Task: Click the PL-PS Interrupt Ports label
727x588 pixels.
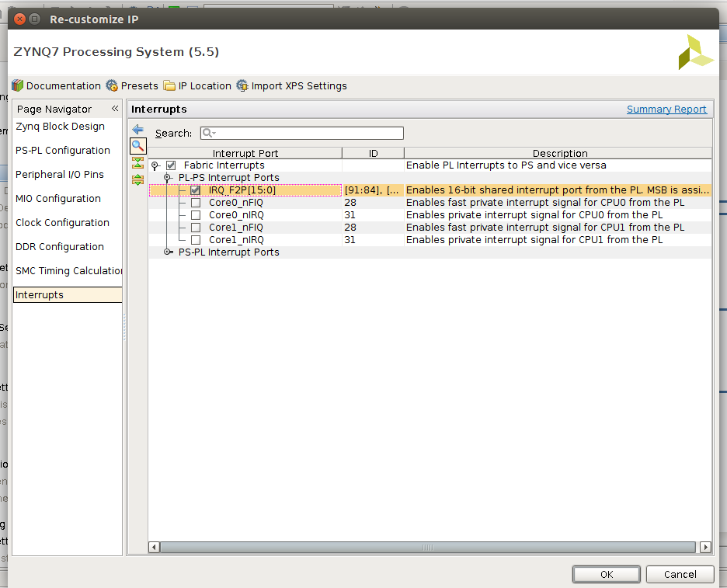Action: (229, 178)
